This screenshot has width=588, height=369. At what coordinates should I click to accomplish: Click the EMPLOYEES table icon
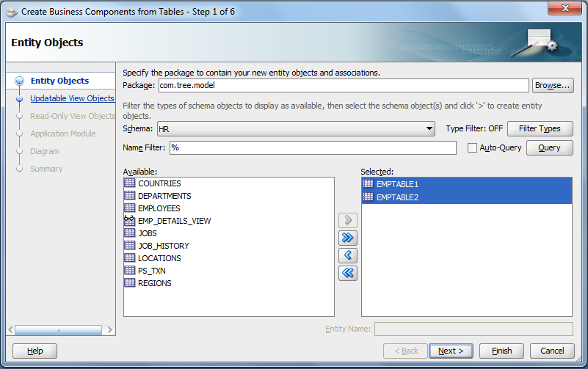129,208
